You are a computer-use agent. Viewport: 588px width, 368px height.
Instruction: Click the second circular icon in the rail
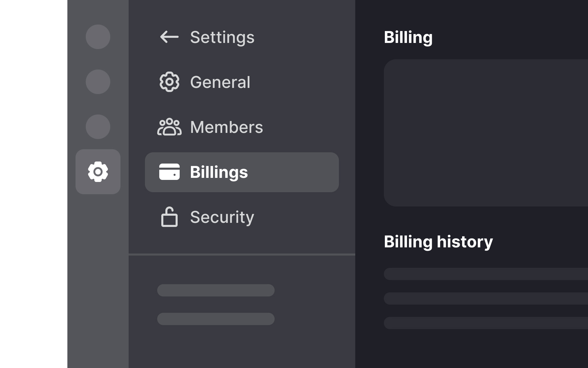[x=98, y=81]
